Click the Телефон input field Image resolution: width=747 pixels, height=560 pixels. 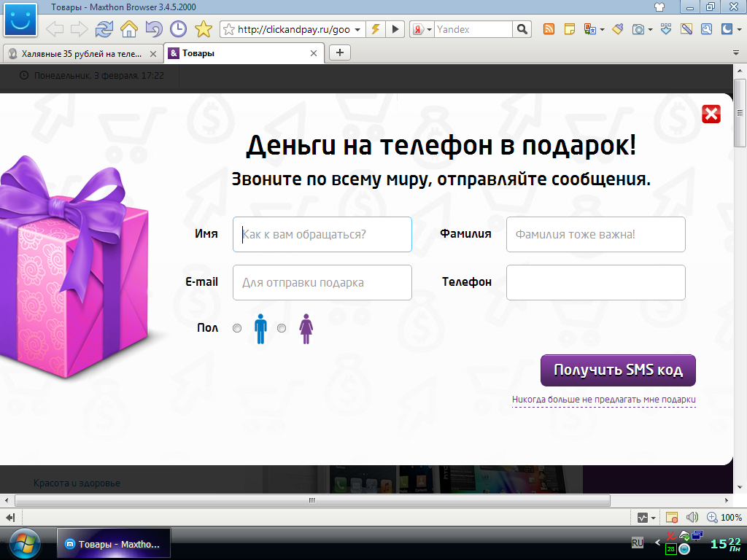tap(595, 282)
